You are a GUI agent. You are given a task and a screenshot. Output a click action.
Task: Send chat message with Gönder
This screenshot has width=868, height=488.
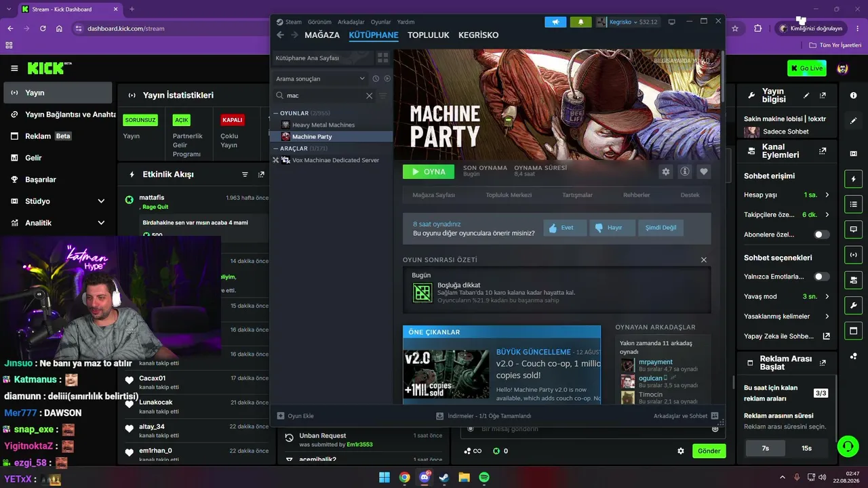point(709,451)
